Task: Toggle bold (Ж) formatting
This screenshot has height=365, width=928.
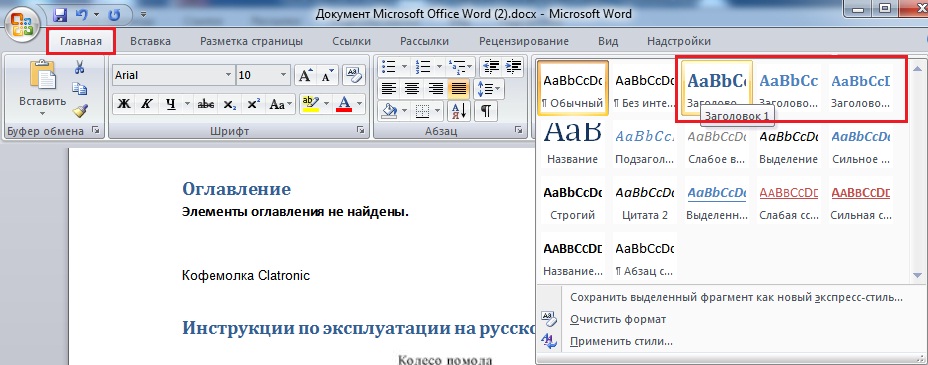Action: (x=124, y=105)
